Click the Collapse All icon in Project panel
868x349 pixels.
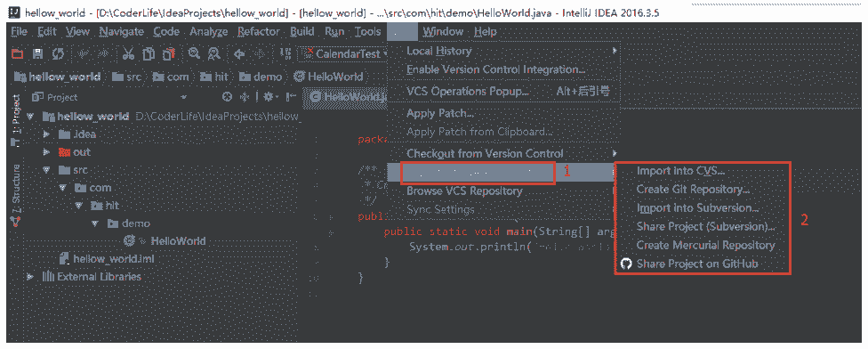pos(244,97)
